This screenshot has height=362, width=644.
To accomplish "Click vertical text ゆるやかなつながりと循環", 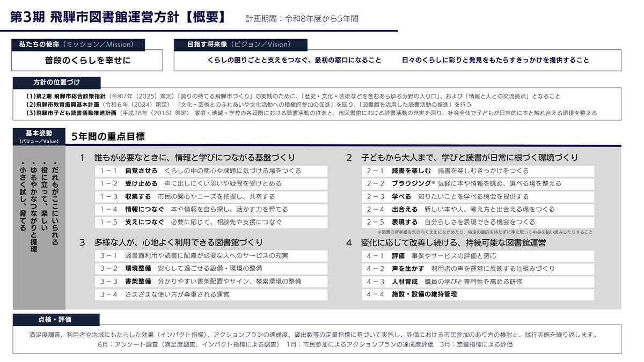I will pos(34,206).
